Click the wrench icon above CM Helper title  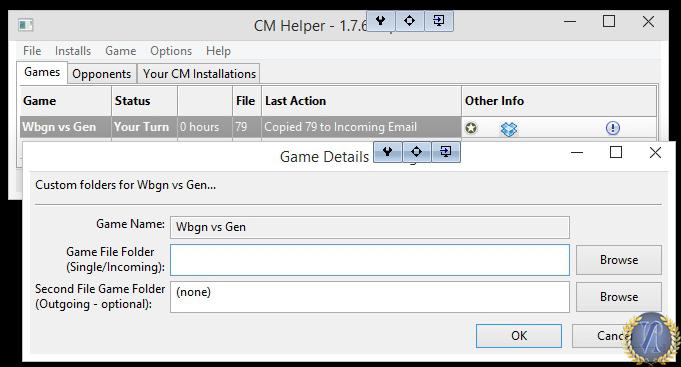point(381,21)
